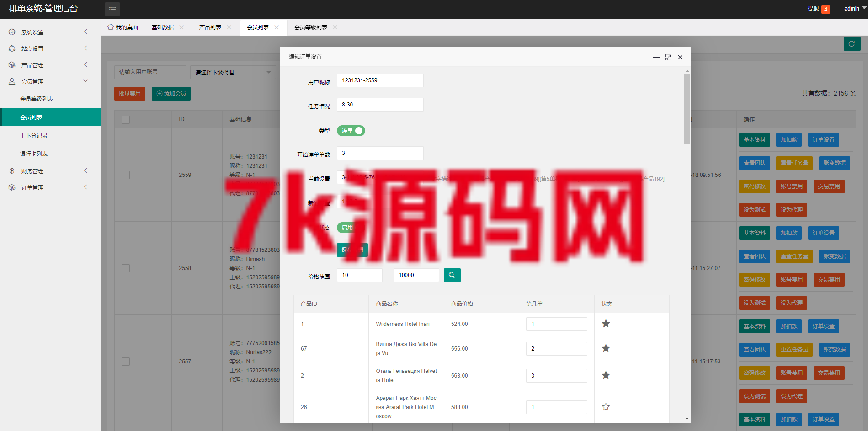Check the checkbox for member row 2558

pos(126,268)
